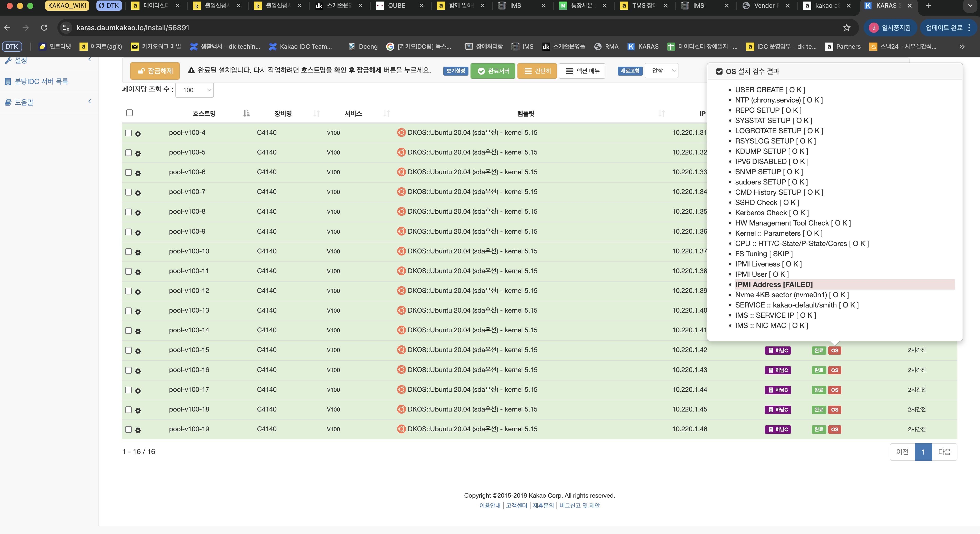Sort by 템플릿 column sort icon
Screen dimensions: 980x534
coord(662,113)
